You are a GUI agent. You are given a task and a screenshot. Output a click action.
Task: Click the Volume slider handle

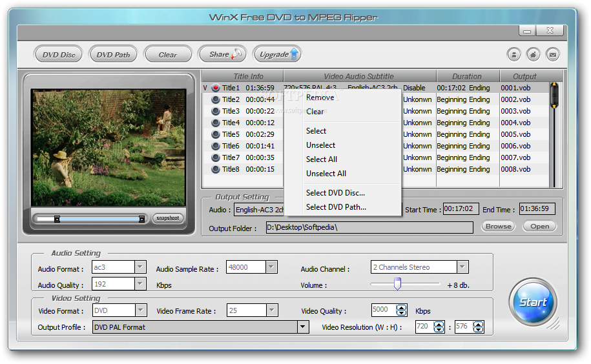click(397, 284)
